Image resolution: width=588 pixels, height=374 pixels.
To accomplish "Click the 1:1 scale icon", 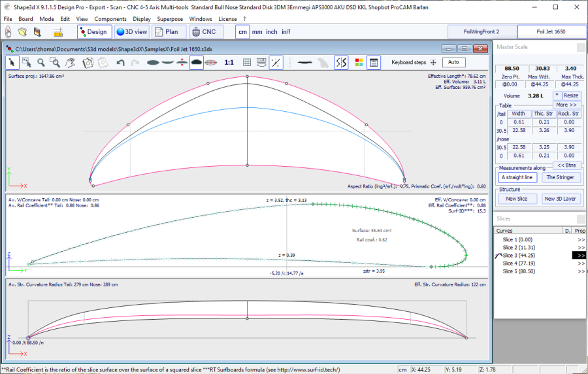I will pos(229,62).
